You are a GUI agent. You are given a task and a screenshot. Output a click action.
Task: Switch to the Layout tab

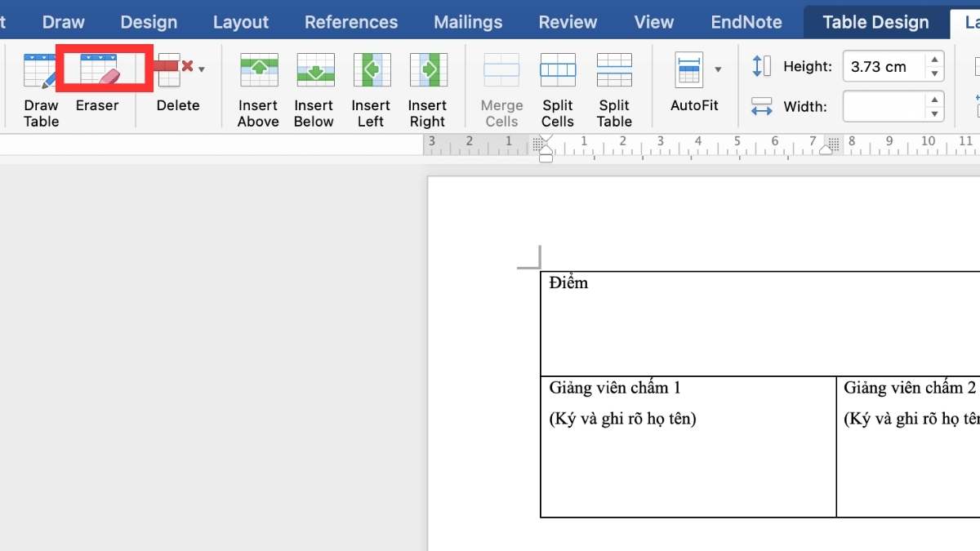pos(241,22)
